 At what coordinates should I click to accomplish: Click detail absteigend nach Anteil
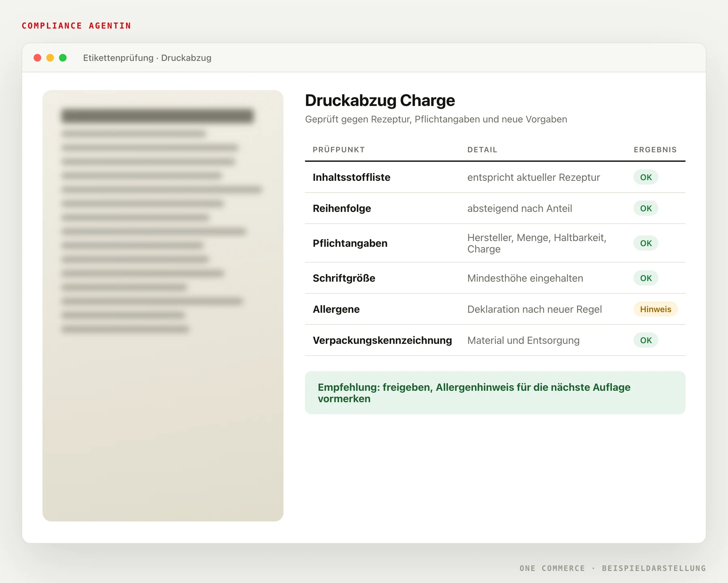click(x=520, y=208)
